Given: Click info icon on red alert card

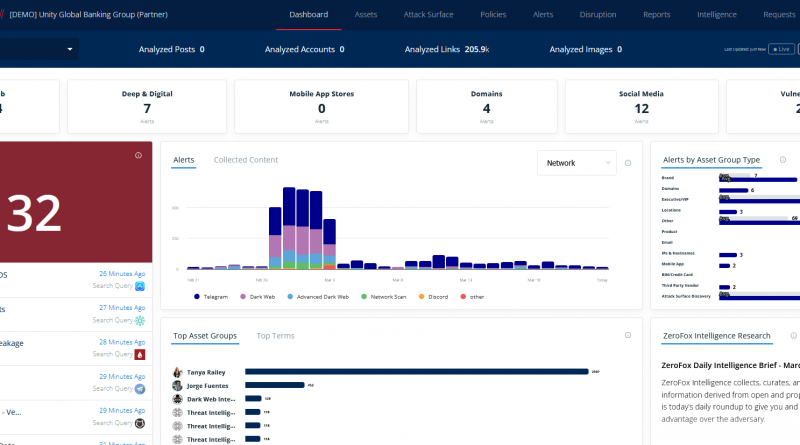Looking at the screenshot, I should (138, 155).
